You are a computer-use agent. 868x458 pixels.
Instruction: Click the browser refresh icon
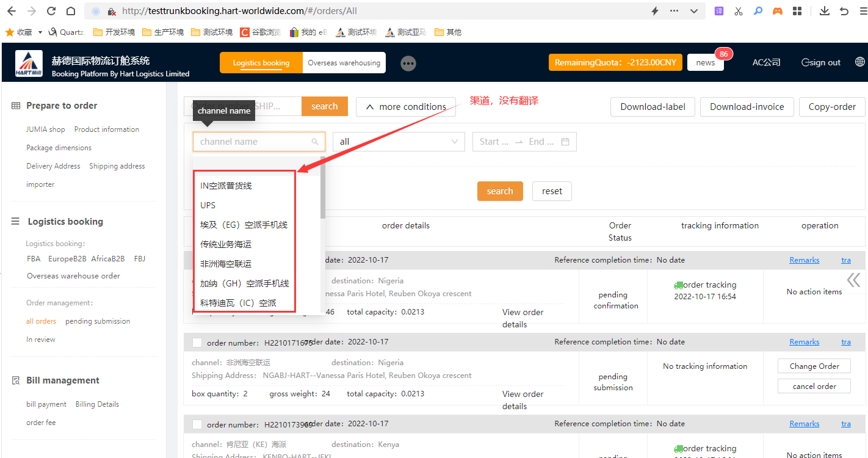(51, 11)
